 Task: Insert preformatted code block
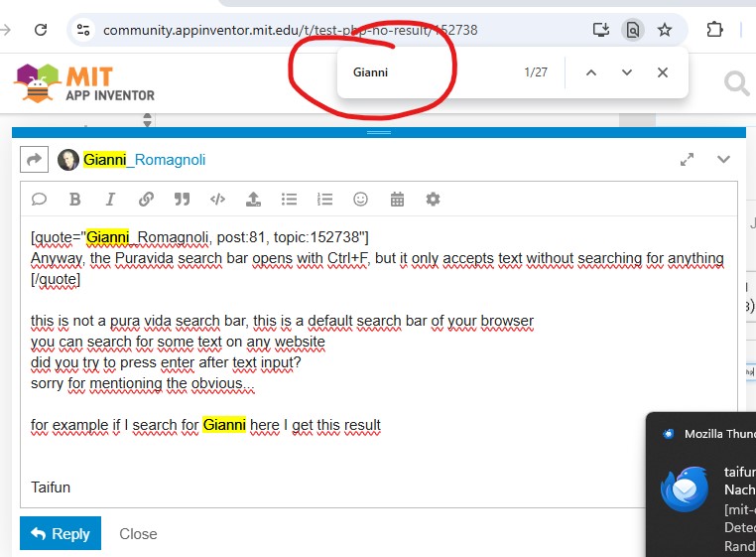pos(217,199)
